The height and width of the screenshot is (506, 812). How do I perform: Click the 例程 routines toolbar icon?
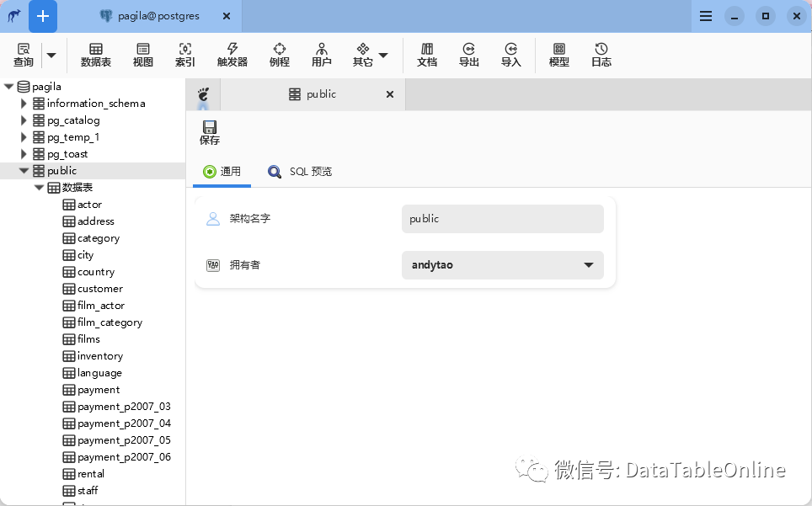click(x=279, y=55)
